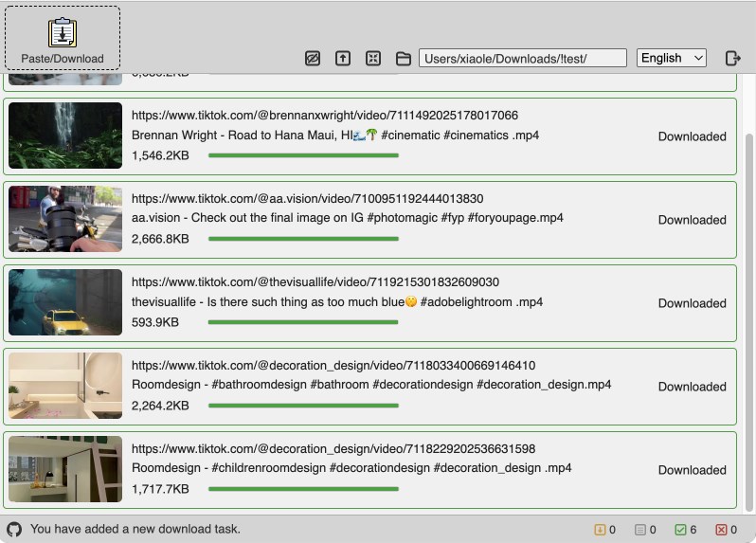
Task: Click the 2,264.2KB progress bar
Action: click(x=303, y=406)
